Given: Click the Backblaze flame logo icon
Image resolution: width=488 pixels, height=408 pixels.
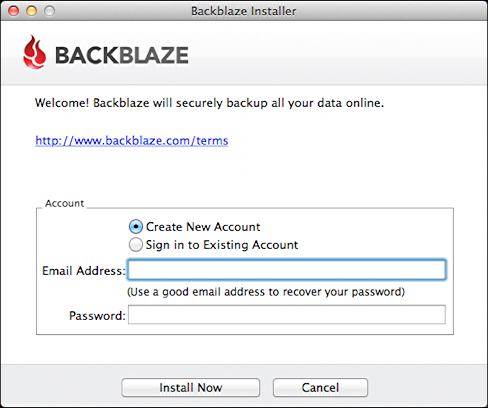Looking at the screenshot, I should [34, 52].
